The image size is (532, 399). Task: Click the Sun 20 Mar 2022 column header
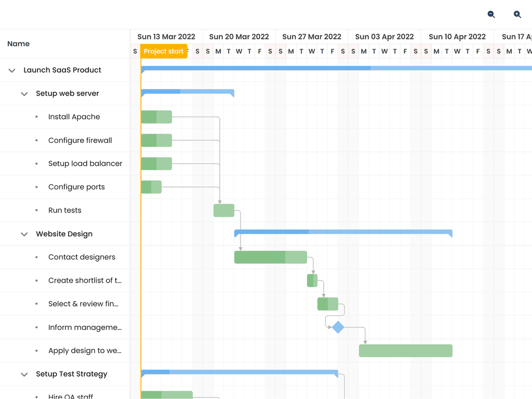click(239, 36)
